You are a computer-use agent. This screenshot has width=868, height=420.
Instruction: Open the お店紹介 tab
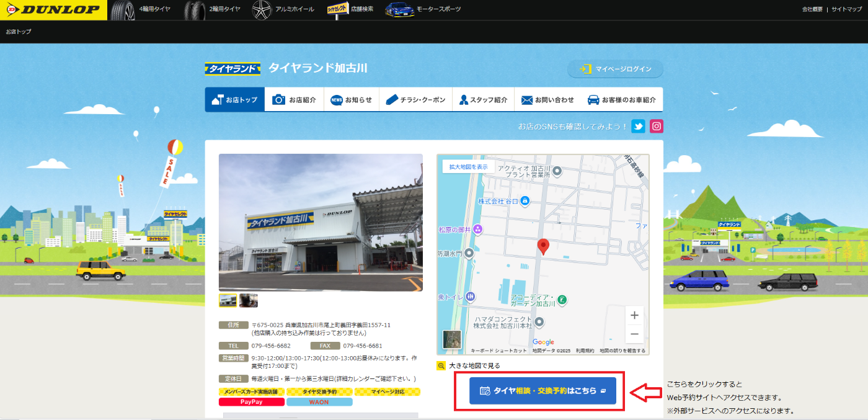pos(294,100)
